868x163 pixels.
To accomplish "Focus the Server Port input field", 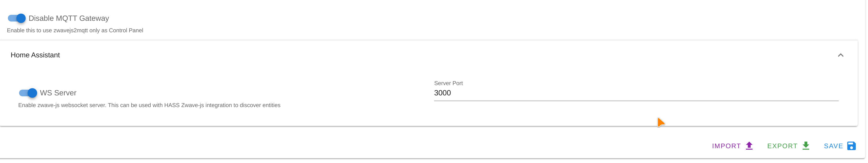I will [x=636, y=93].
